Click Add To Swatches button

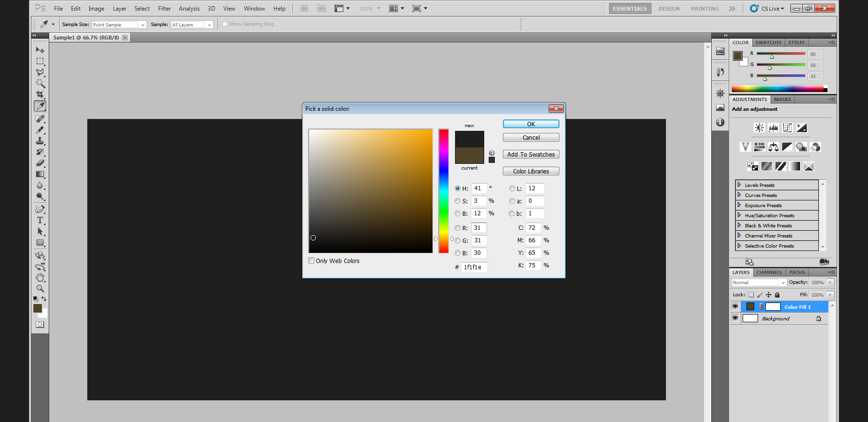(531, 154)
